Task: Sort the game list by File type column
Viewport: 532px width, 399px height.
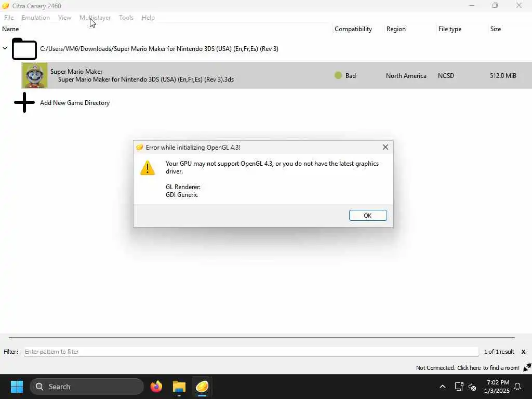Action: coord(449,29)
